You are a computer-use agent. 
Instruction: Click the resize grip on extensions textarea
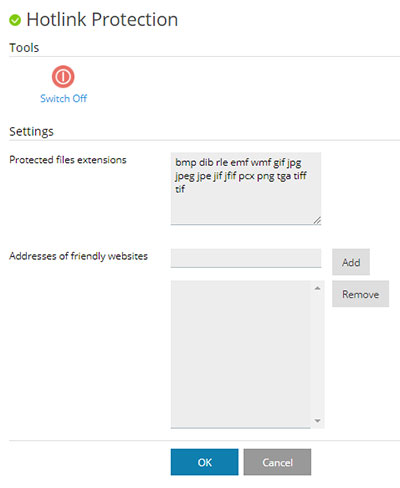pos(317,220)
